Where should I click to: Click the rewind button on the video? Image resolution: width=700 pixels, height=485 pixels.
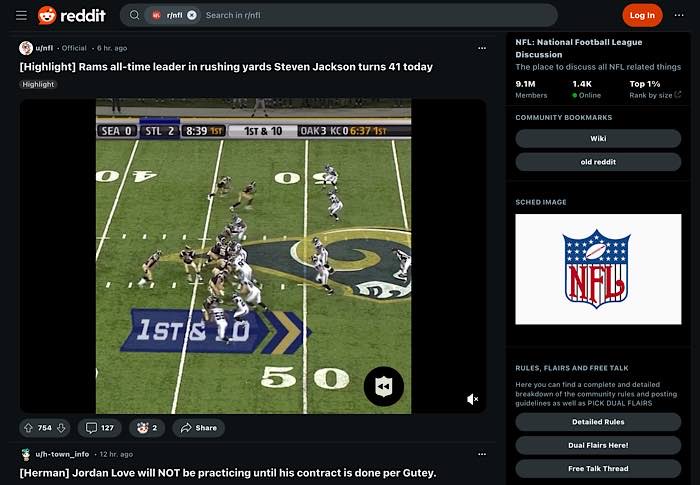383,386
